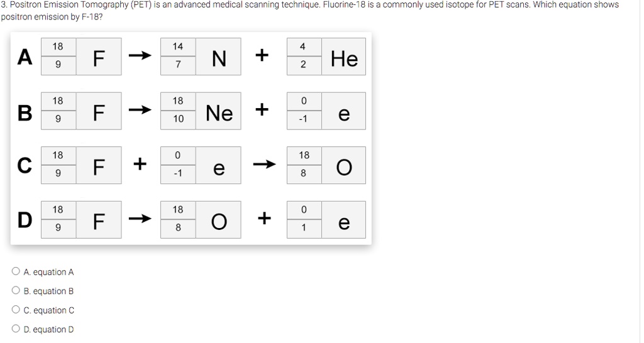Click the "A. equation A" answer label

(x=48, y=272)
